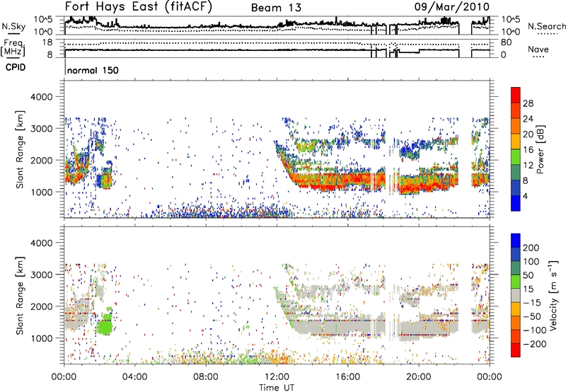Image resolution: width=566 pixels, height=392 pixels.
Task: Click the '20:00' time tick label
Action: pos(419,377)
